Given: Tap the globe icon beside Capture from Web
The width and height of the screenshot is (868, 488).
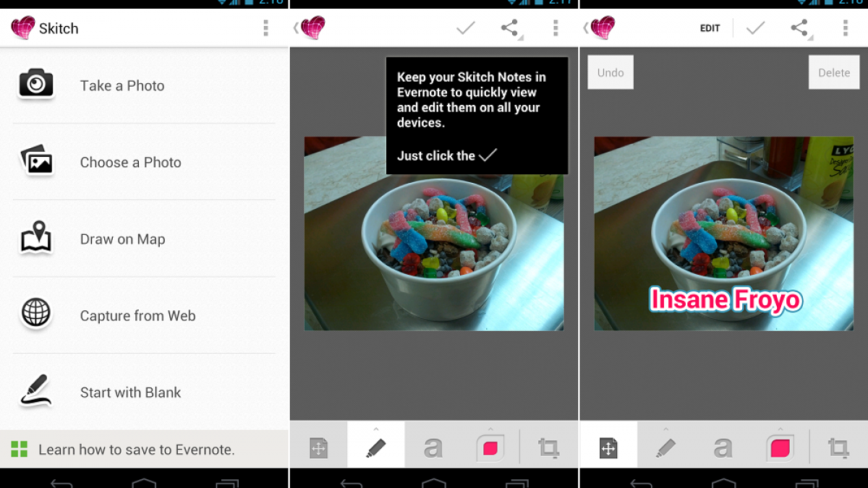Looking at the screenshot, I should 36,314.
